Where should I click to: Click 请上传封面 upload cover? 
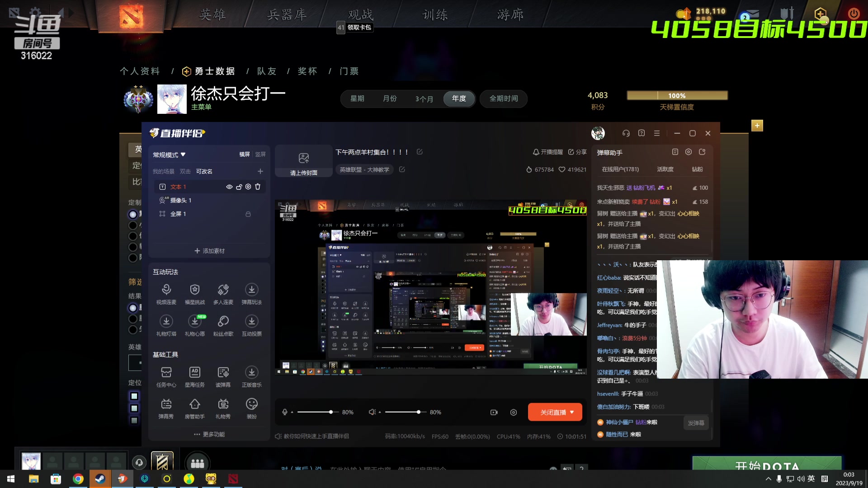[x=304, y=161]
